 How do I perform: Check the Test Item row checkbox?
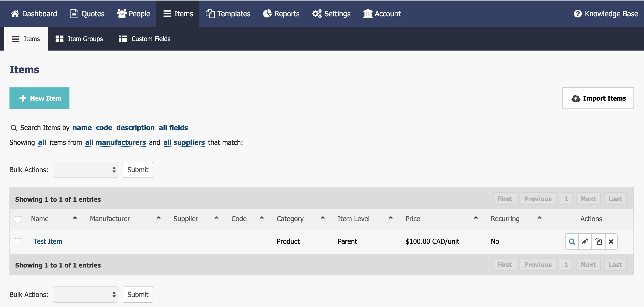coord(18,241)
